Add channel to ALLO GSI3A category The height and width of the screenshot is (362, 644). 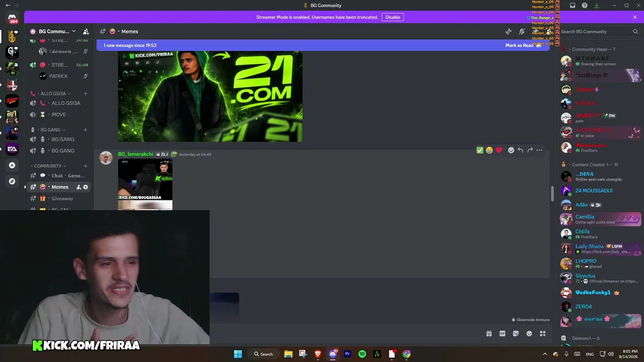86,94
